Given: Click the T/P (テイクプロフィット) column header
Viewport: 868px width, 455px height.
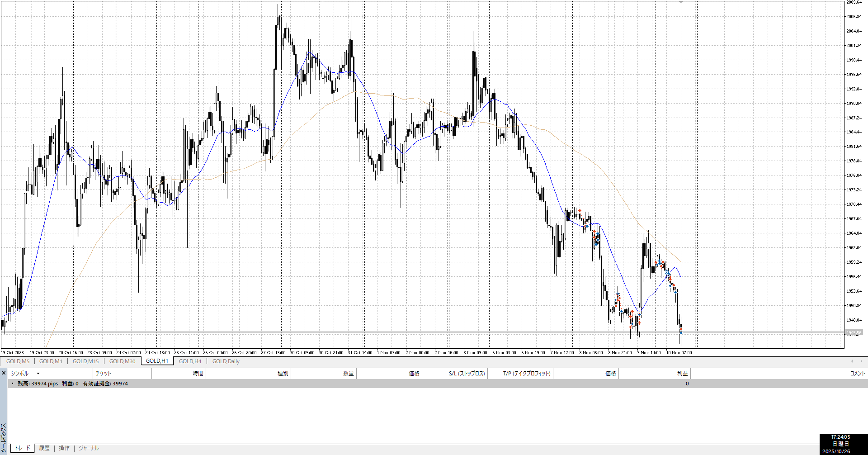Looking at the screenshot, I should (x=527, y=374).
